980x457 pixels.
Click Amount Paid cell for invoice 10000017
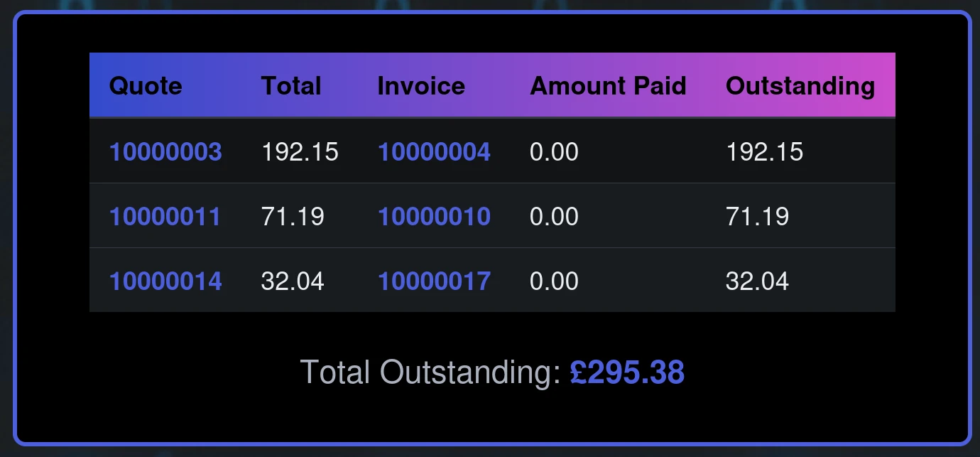pyautogui.click(x=554, y=281)
